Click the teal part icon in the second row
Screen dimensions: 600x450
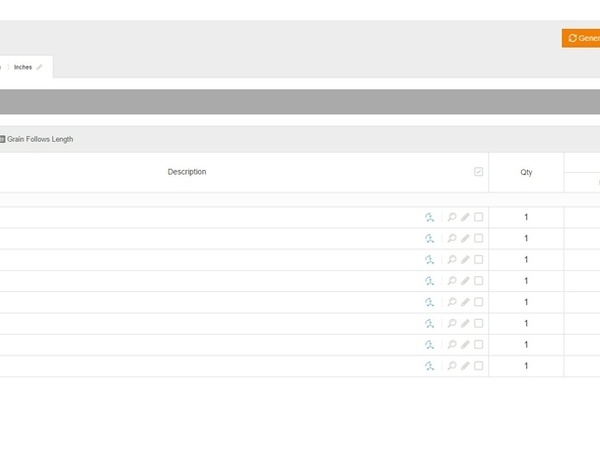(x=429, y=238)
